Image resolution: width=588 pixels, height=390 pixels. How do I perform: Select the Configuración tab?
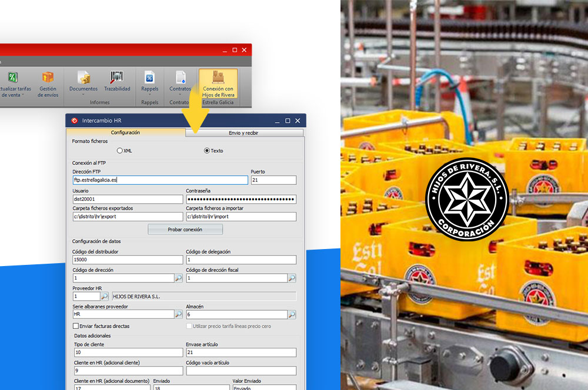pos(125,133)
